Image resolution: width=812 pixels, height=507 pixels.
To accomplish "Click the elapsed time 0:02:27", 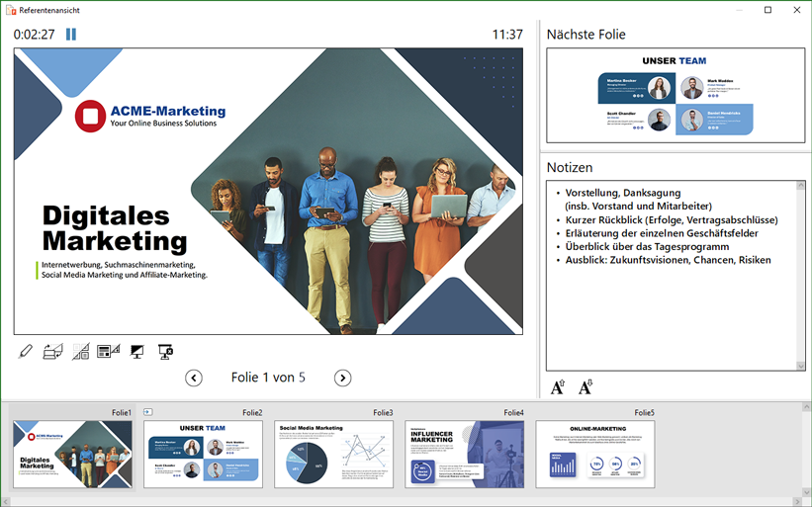I will pos(35,35).
